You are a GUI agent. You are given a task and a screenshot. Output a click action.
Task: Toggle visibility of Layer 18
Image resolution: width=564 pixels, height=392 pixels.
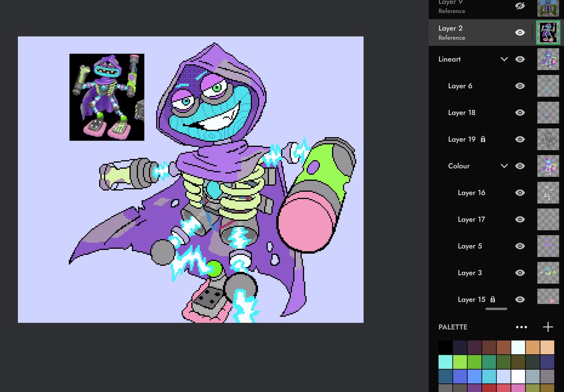coord(520,112)
